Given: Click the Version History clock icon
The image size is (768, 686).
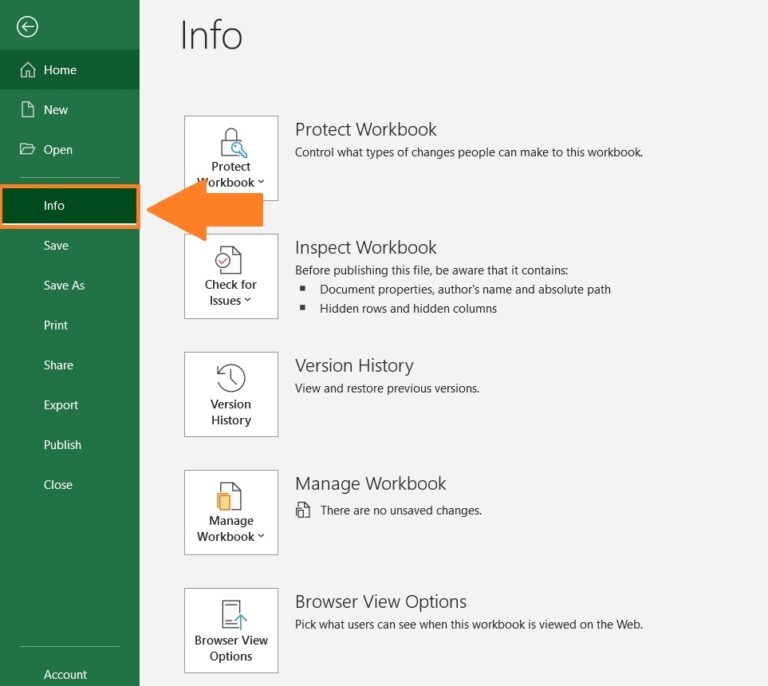Looking at the screenshot, I should point(231,378).
